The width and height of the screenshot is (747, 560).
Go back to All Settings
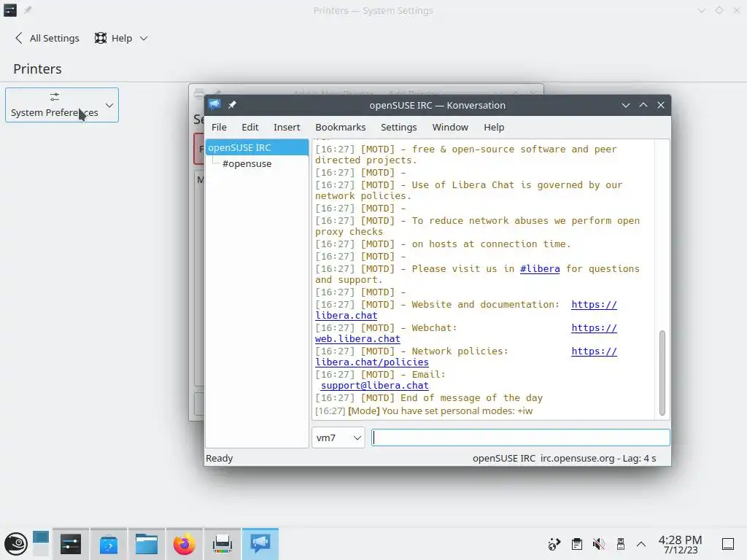coord(47,38)
